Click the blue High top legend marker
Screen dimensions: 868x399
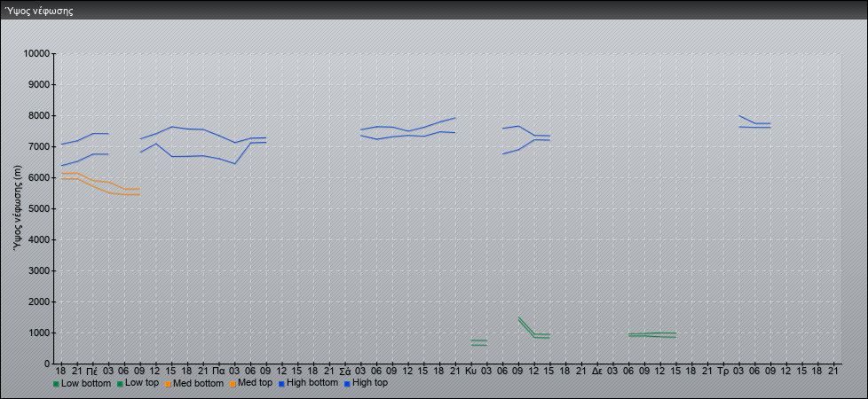click(346, 384)
